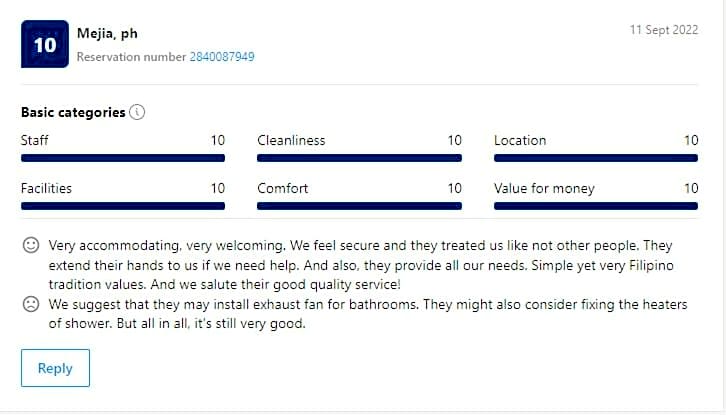Image resolution: width=726 pixels, height=415 pixels.
Task: Click the Location rating bar
Action: pos(596,158)
